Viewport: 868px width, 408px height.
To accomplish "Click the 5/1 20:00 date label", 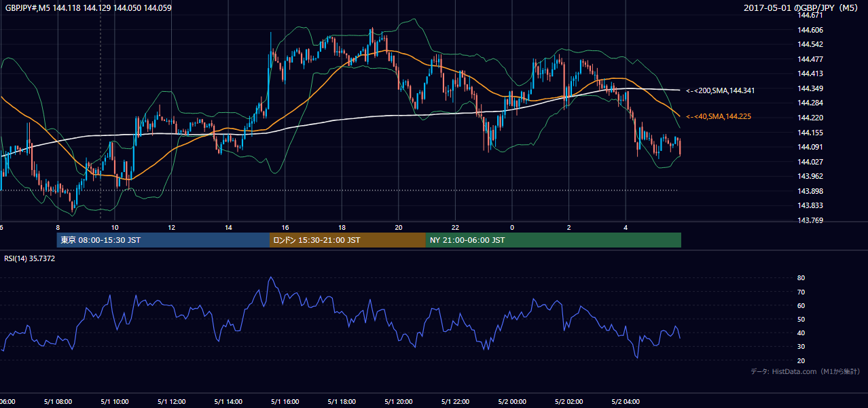I will click(x=399, y=402).
